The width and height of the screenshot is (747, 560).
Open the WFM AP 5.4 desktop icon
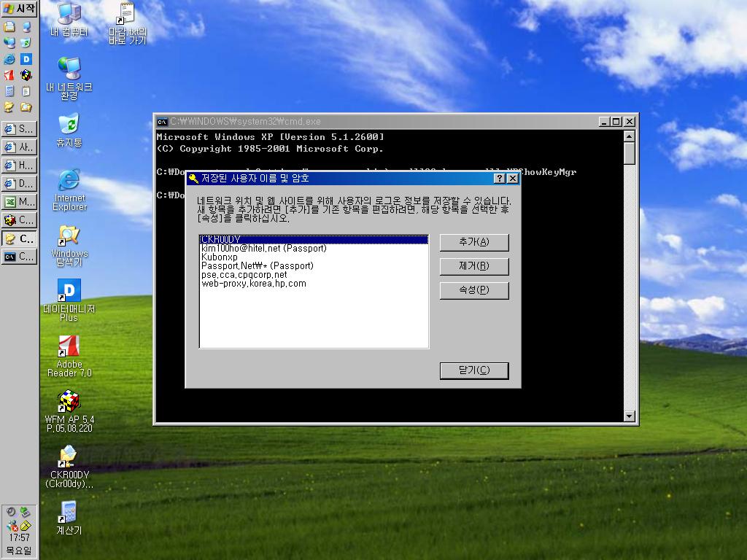69,402
